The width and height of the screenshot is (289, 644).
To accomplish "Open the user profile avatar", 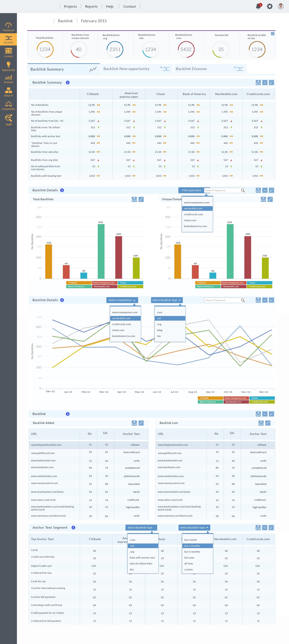I will 281,6.
